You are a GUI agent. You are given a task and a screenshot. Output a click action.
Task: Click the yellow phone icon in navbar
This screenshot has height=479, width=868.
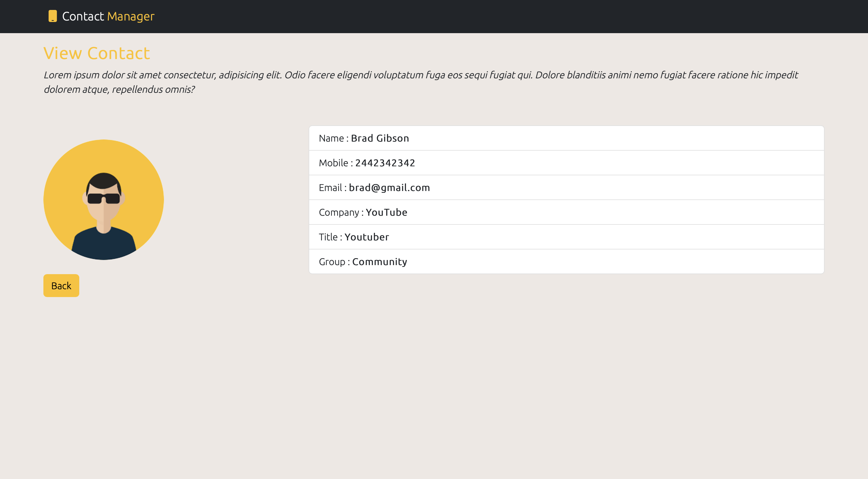pyautogui.click(x=52, y=16)
